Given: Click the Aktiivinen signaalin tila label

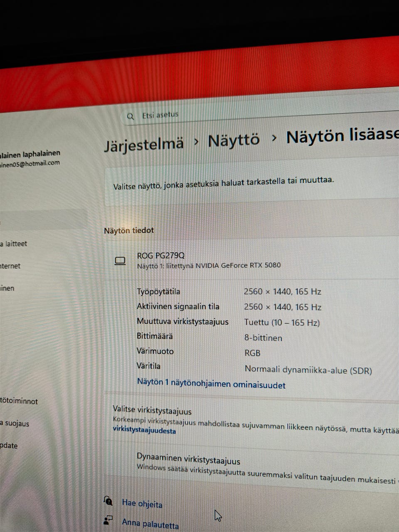Looking at the screenshot, I should click(x=178, y=307).
